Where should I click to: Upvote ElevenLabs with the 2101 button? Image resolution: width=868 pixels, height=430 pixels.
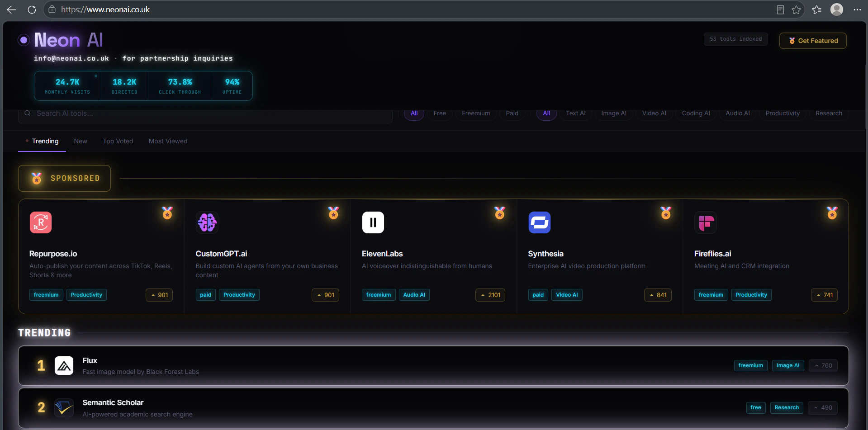pyautogui.click(x=490, y=295)
